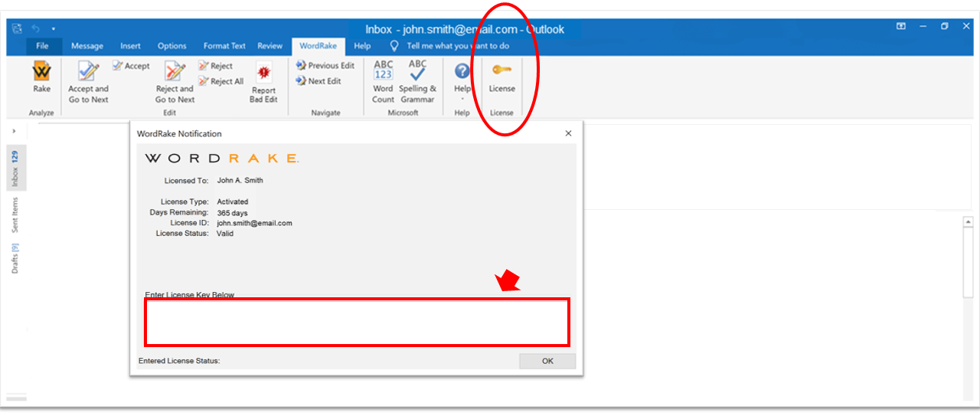980x413 pixels.
Task: Click Accept and Go to Next
Action: 89,83
